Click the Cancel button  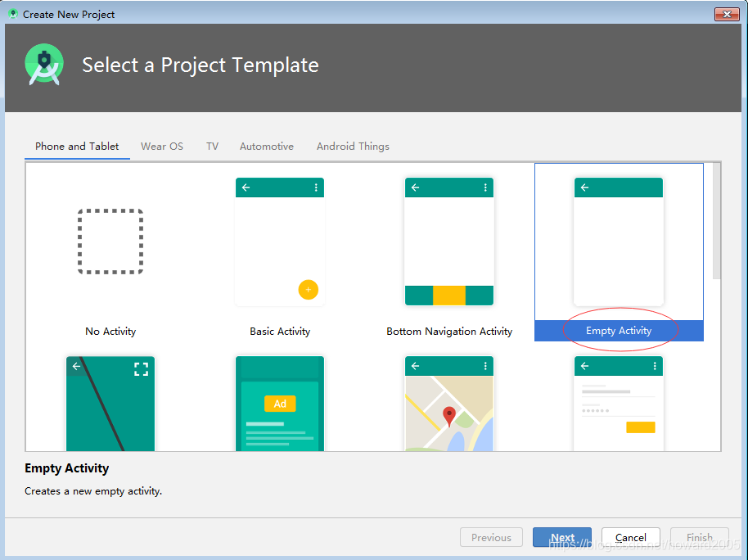(631, 538)
